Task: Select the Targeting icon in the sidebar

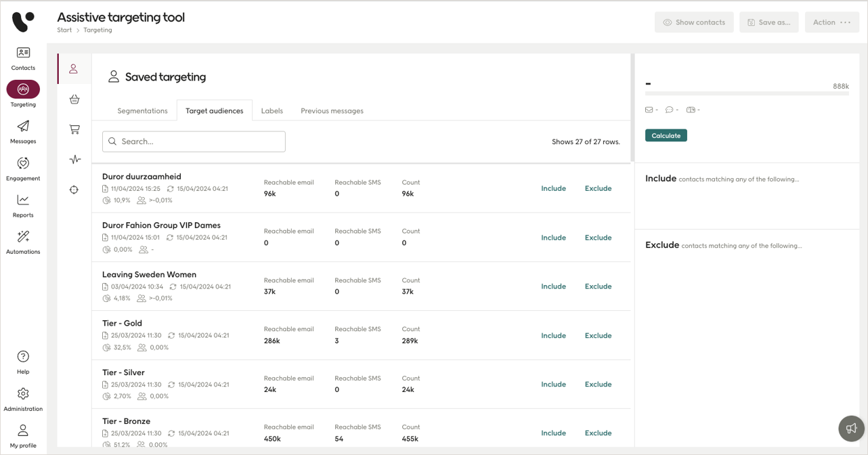Action: [x=23, y=89]
